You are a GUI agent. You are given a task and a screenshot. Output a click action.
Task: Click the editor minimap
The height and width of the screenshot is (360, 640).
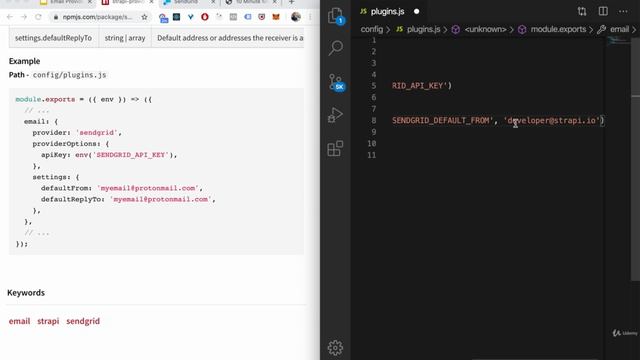click(x=617, y=41)
